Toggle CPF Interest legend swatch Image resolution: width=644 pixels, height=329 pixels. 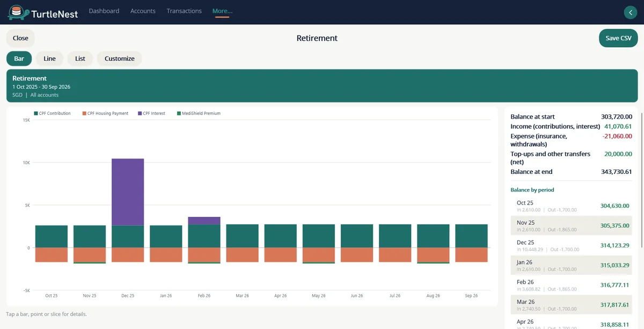[140, 113]
